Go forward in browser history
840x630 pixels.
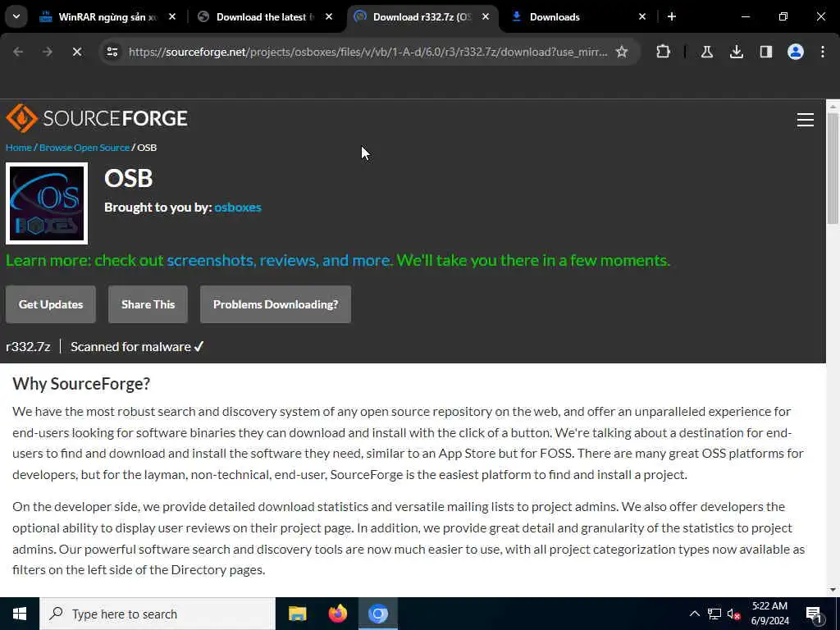coord(48,52)
